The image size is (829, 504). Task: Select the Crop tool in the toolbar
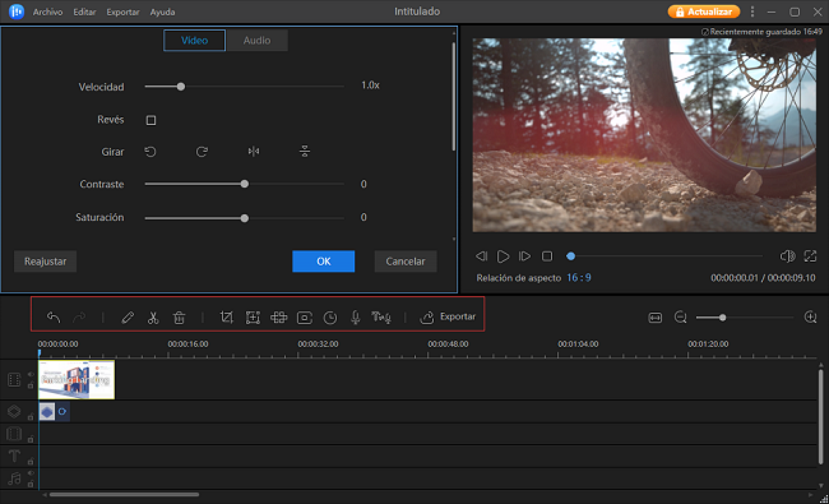pyautogui.click(x=227, y=318)
